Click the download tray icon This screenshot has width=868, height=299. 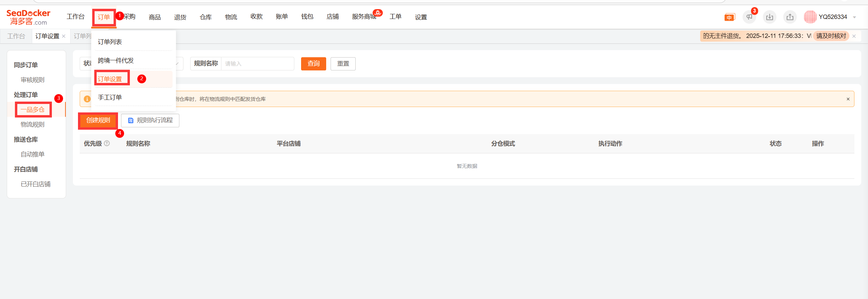click(x=769, y=17)
